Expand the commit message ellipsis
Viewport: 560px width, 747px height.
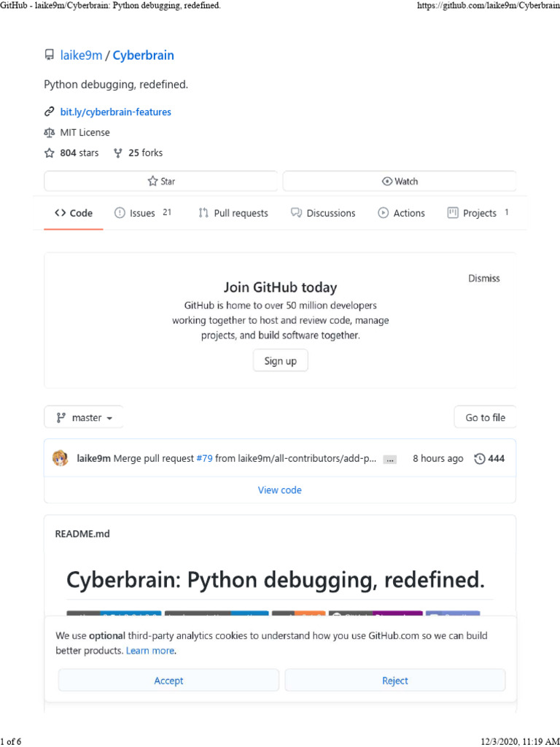390,460
